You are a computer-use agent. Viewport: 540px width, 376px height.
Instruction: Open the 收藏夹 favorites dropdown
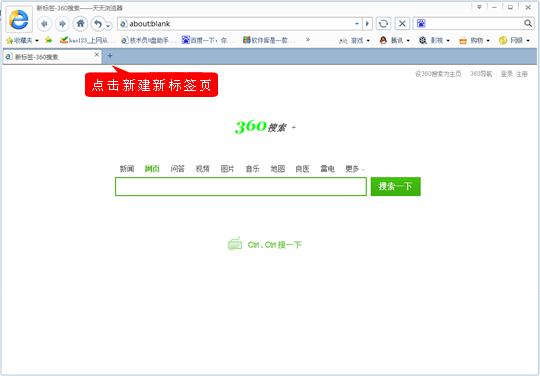pos(22,41)
